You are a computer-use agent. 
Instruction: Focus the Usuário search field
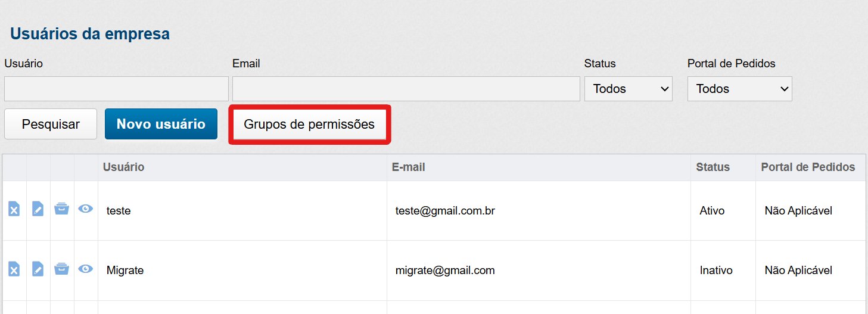coord(116,89)
